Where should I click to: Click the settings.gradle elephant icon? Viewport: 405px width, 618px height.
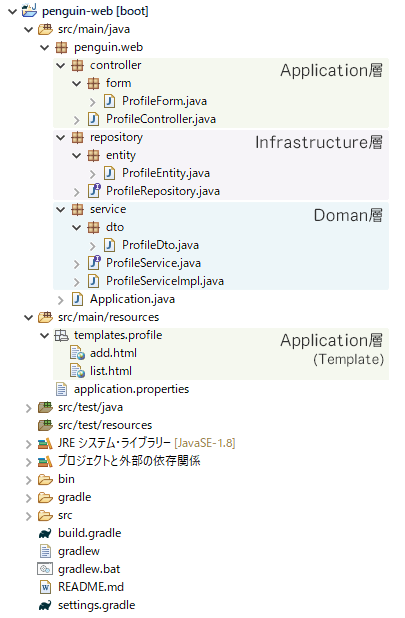[45, 605]
